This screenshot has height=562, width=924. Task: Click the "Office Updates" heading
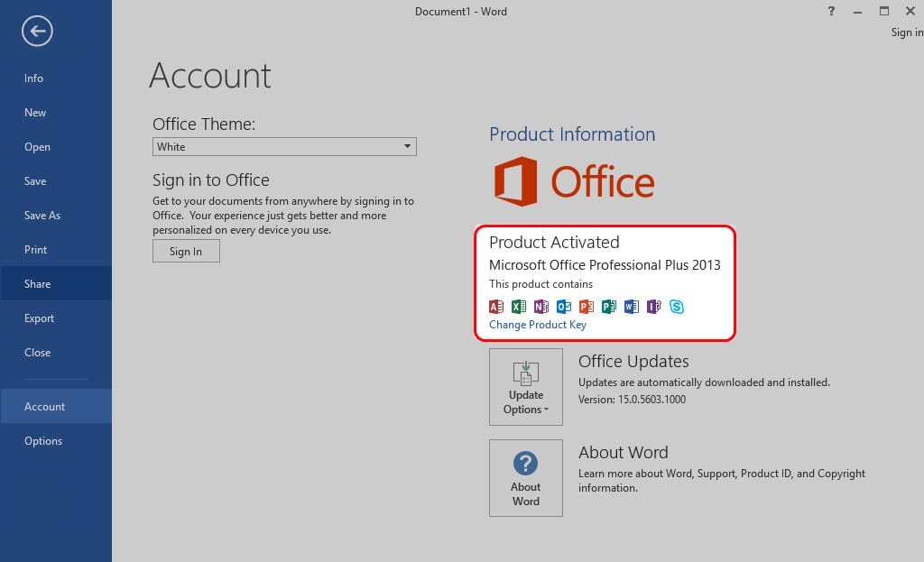pos(633,361)
